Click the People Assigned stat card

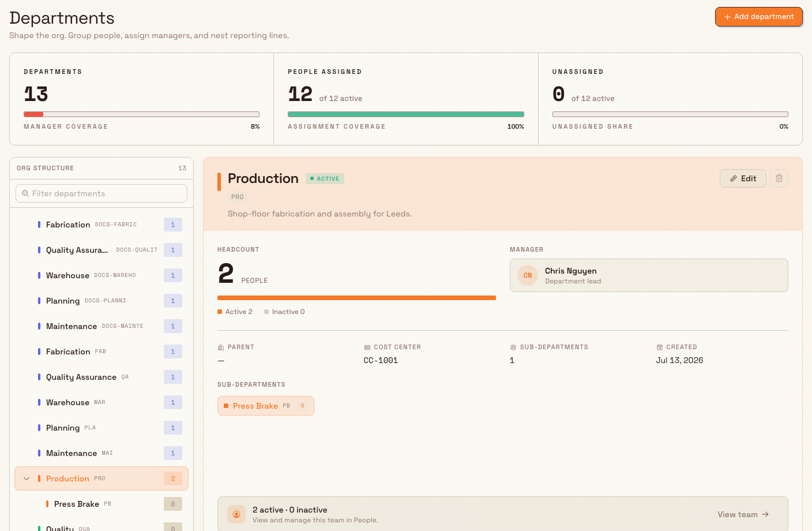coord(406,99)
